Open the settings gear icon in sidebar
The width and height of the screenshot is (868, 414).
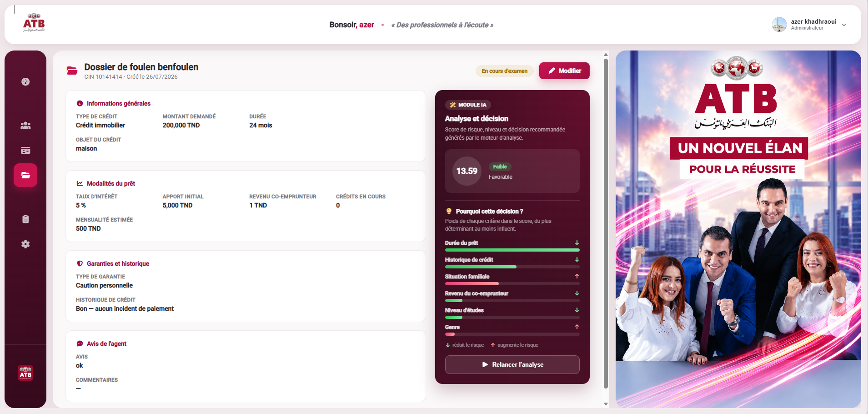[25, 244]
